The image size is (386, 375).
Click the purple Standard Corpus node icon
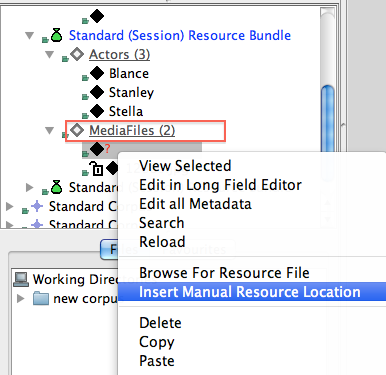37,206
